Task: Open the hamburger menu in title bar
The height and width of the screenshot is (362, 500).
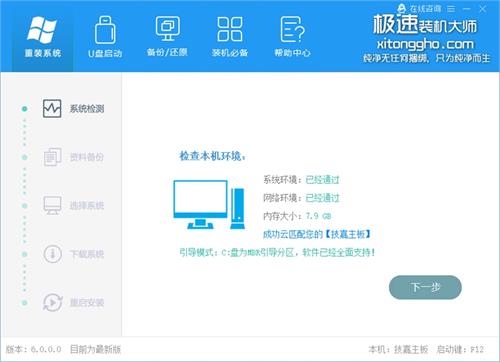Action: click(451, 9)
